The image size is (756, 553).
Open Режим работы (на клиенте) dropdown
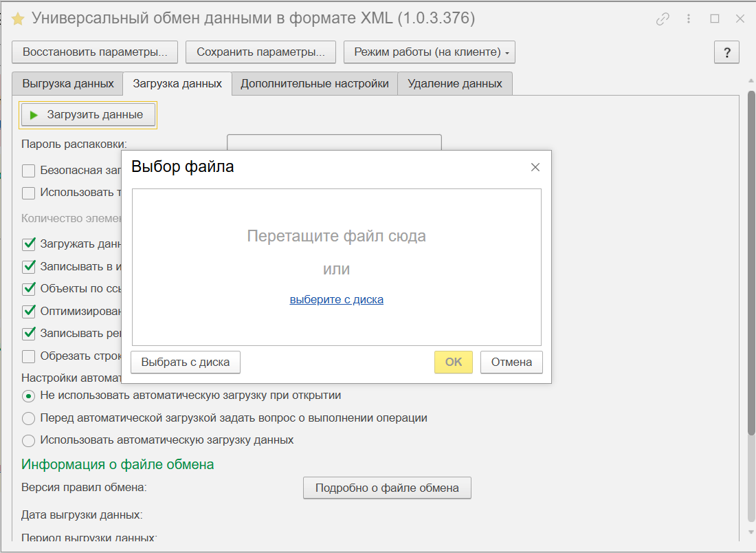(x=429, y=52)
